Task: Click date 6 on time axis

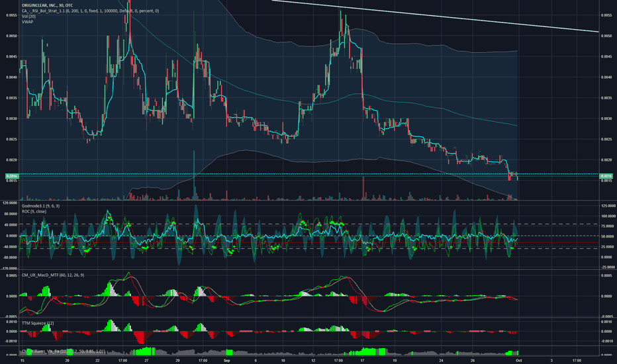Action: (x=256, y=360)
